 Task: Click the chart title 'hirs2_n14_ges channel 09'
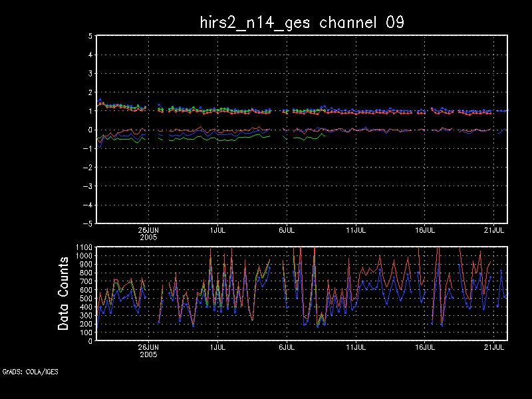point(302,22)
